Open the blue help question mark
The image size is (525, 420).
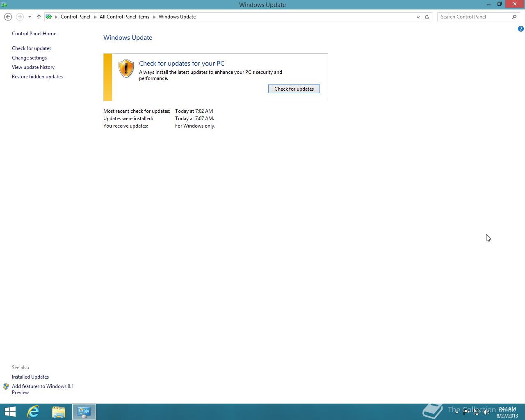(520, 29)
